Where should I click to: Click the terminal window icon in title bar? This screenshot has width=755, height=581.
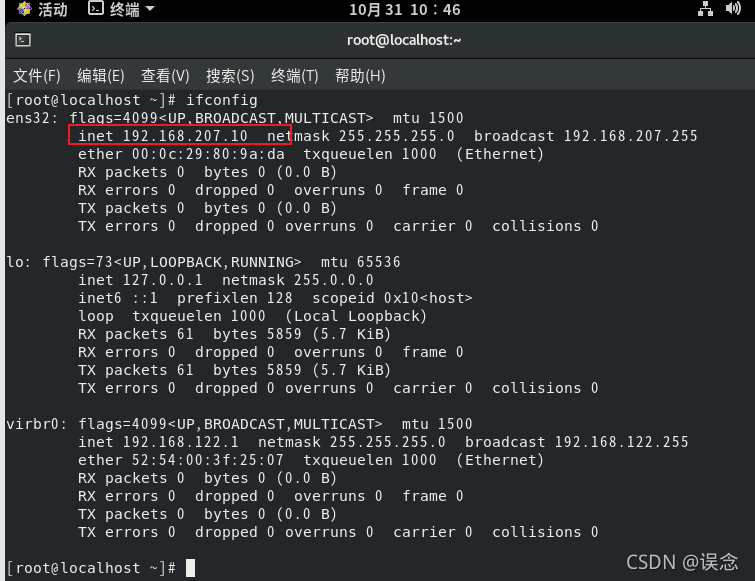pos(23,40)
